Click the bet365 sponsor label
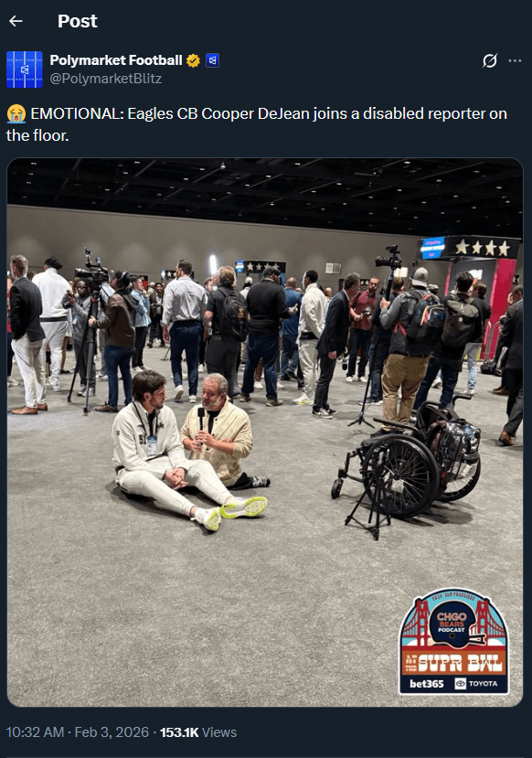The image size is (532, 758). [427, 684]
